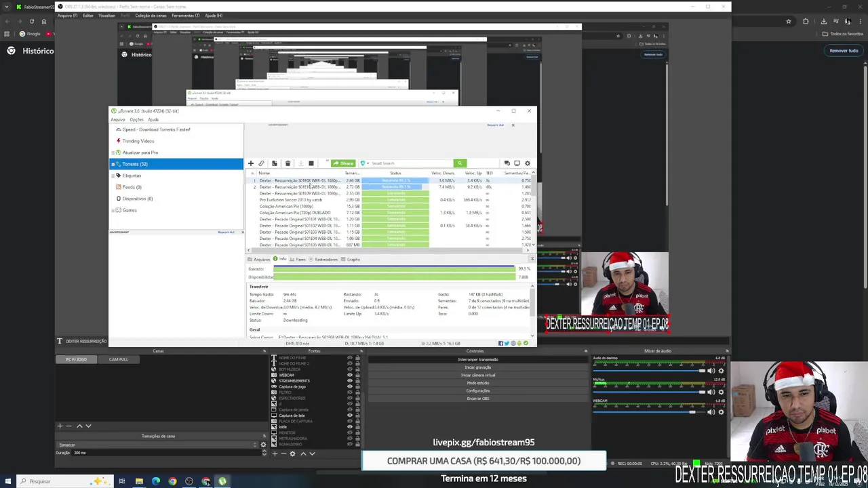Screen dimensions: 868x488
Task: Open the Esmaecer transition dropdown
Action: point(158,445)
